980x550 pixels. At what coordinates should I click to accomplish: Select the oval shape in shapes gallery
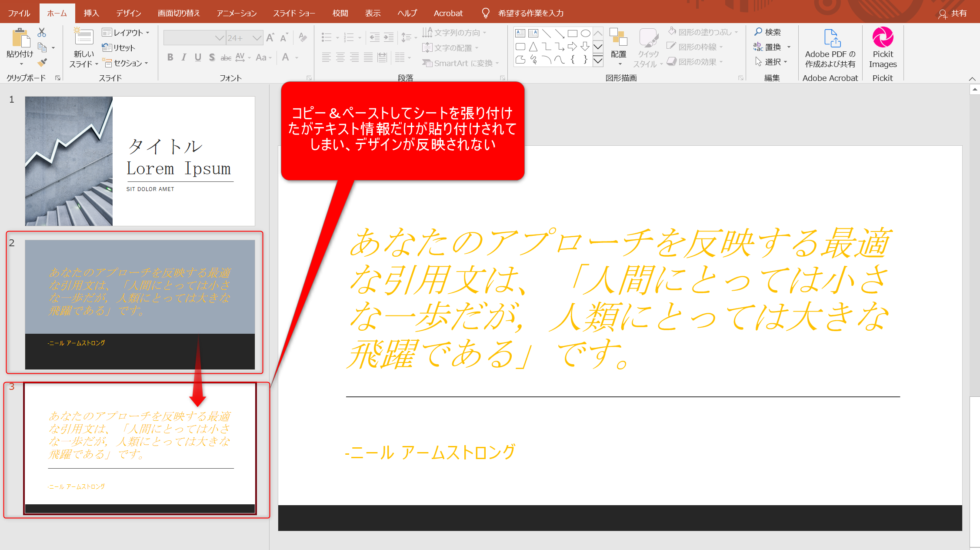coord(586,34)
